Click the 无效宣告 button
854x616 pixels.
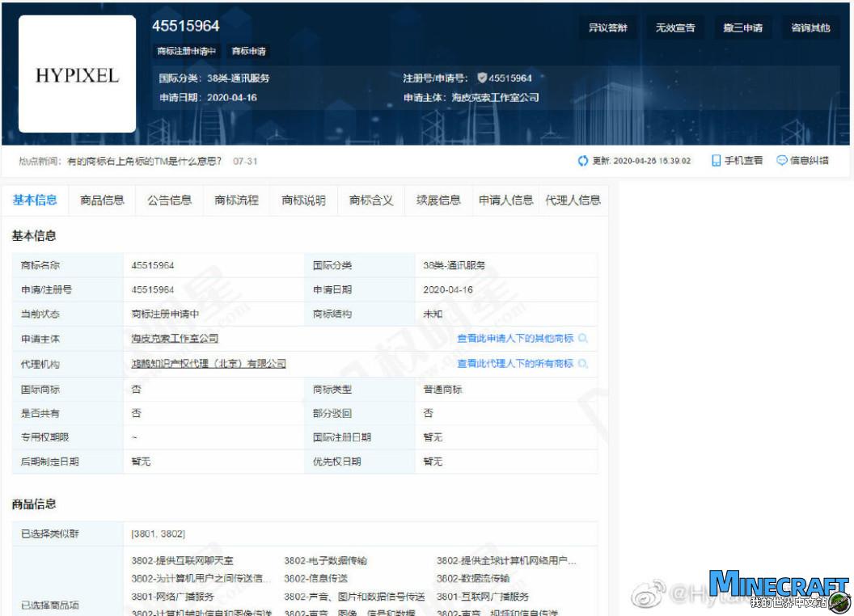pos(675,27)
